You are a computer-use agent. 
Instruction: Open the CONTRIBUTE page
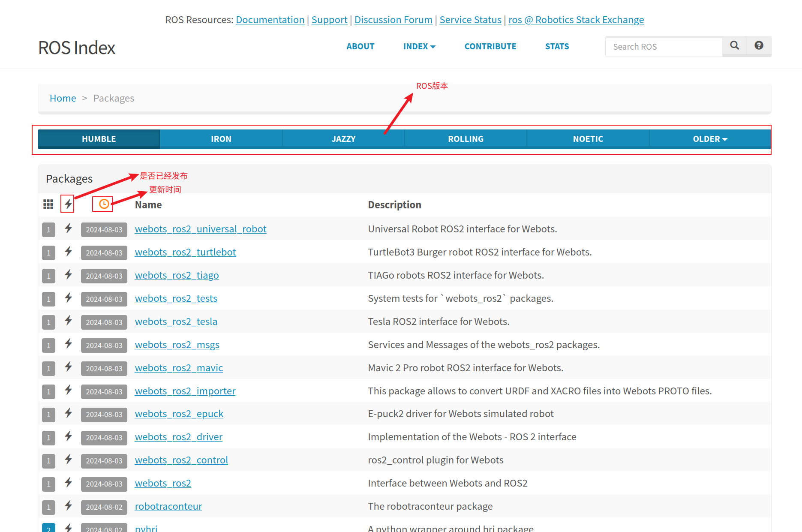490,46
